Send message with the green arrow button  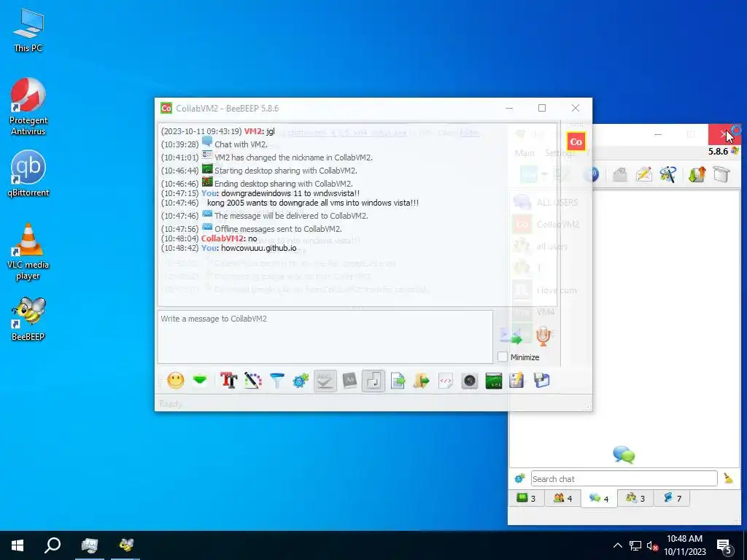pos(510,336)
